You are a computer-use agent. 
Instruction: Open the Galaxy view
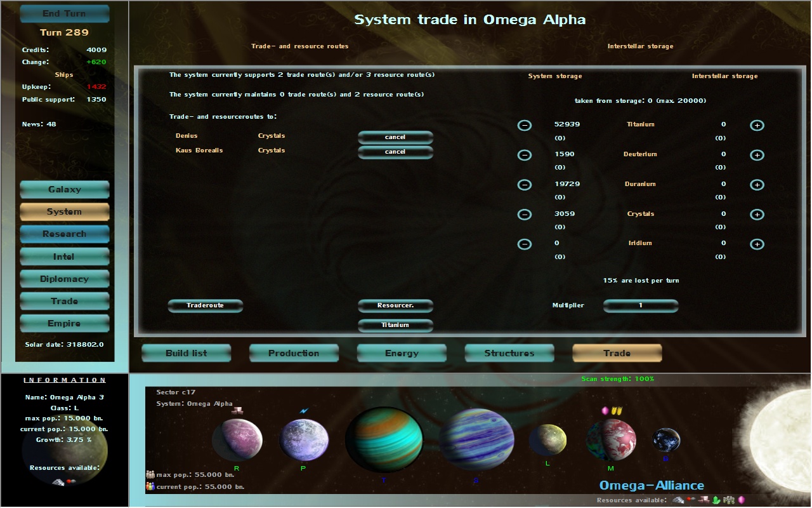65,189
